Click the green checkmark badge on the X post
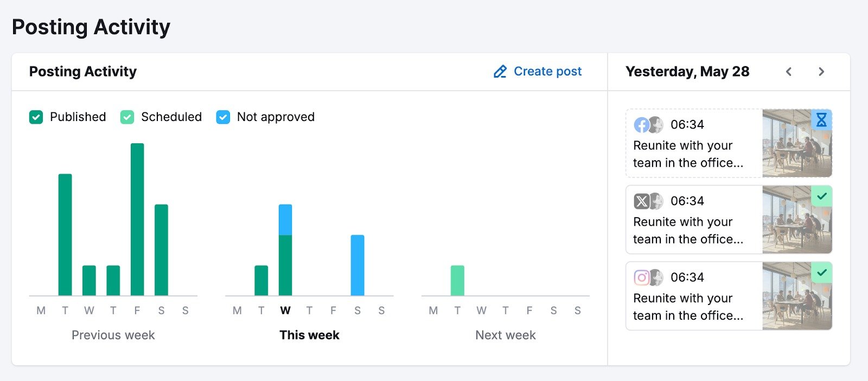This screenshot has height=381, width=868. tap(822, 197)
